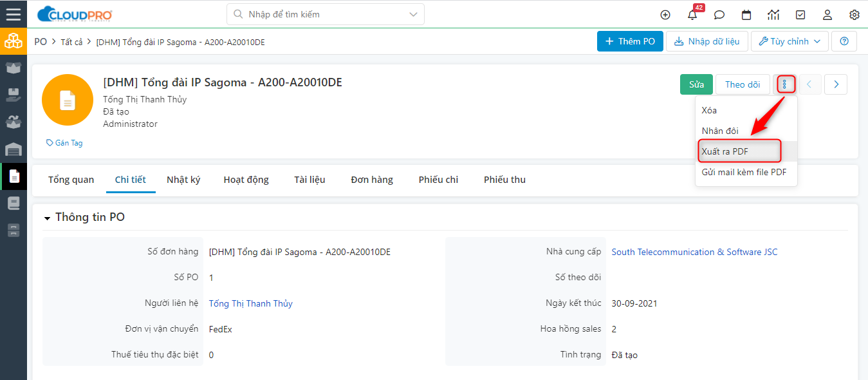
Task: Go to the next PO record arrow
Action: 836,84
